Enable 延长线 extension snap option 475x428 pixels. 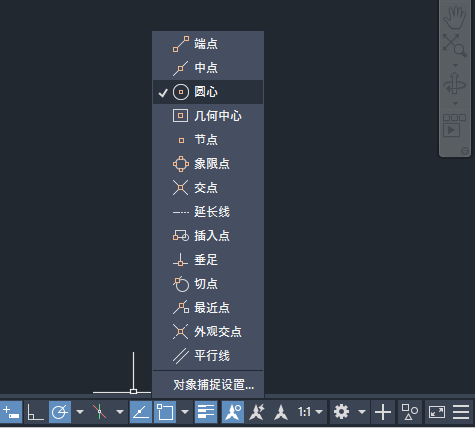[208, 212]
